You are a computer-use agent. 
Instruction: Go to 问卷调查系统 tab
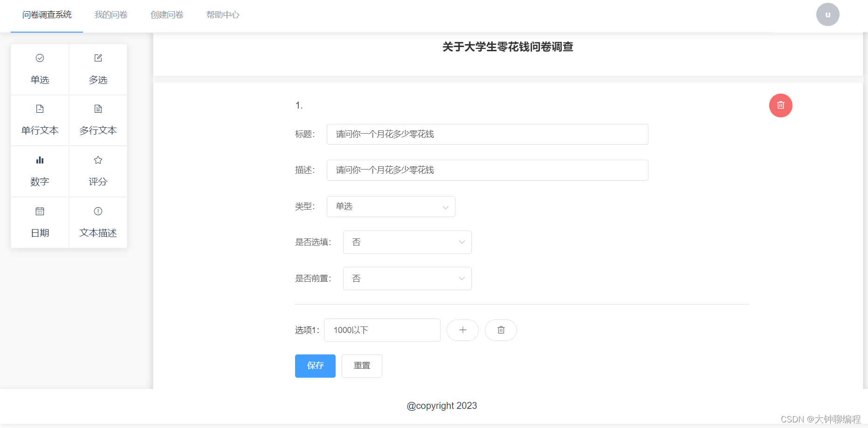[47, 15]
